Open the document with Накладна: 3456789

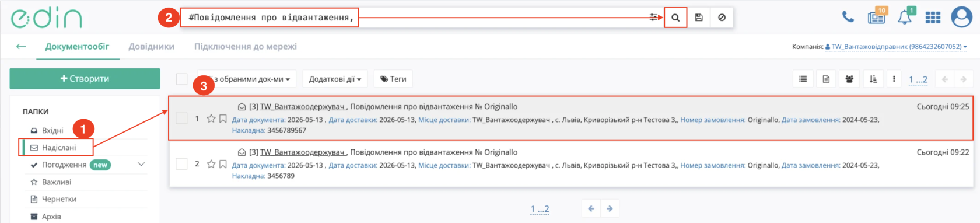[x=571, y=164]
